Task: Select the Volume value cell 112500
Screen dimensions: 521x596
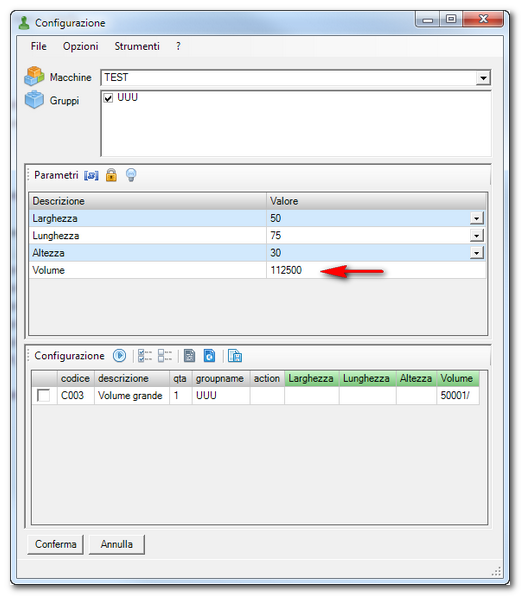Action: 376,270
